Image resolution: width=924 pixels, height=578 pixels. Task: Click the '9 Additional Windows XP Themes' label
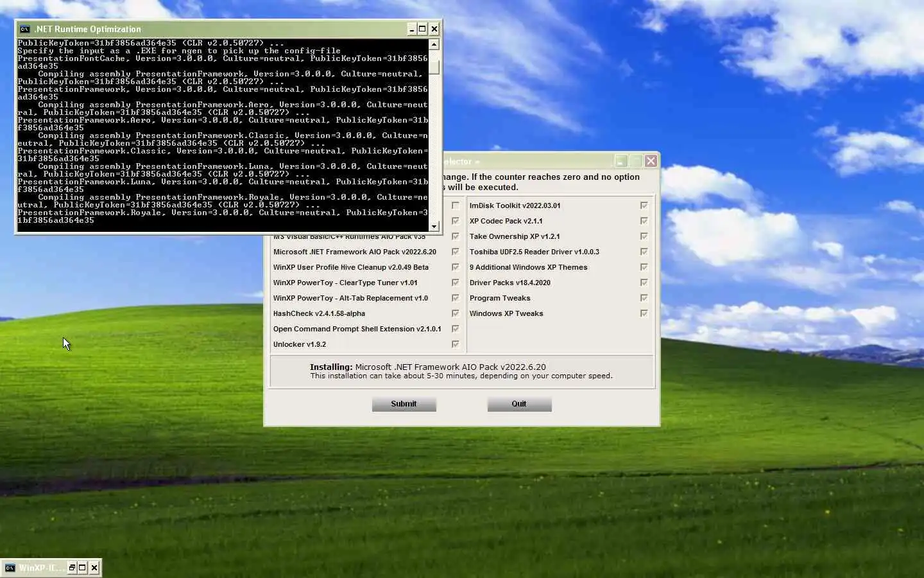[x=528, y=267]
